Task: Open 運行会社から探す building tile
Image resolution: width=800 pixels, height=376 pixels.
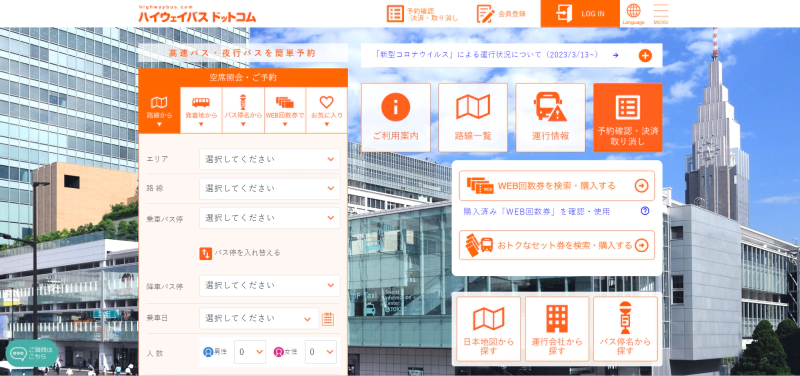Action: pyautogui.click(x=557, y=329)
